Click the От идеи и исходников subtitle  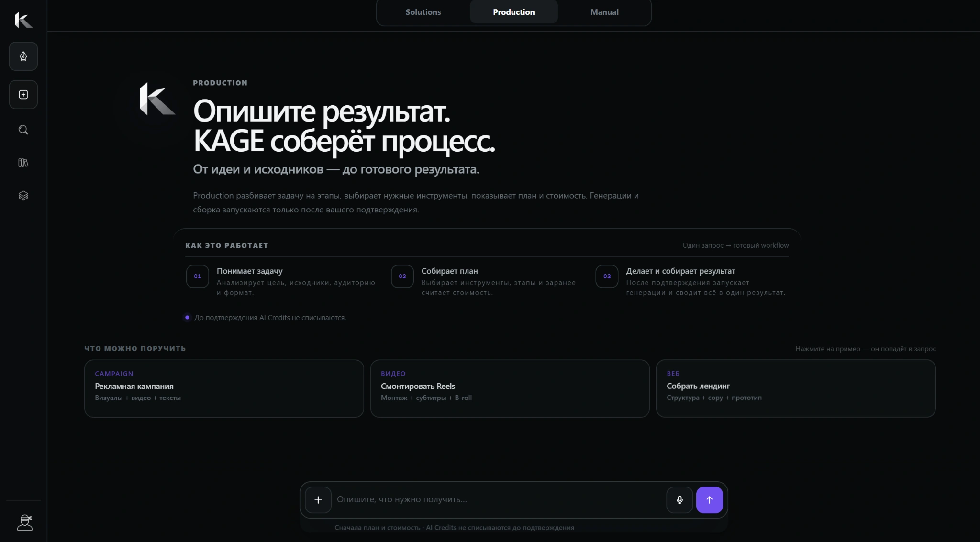tap(336, 169)
